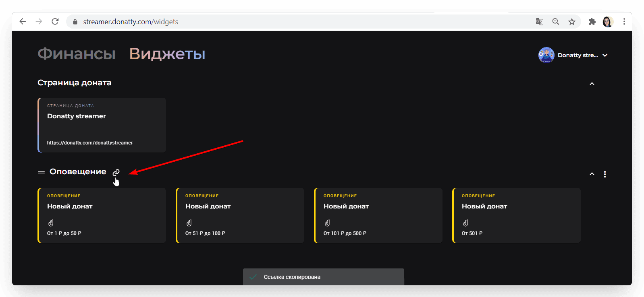Collapse the Оповещение section
Viewport: 644px width, 297px height.
point(592,174)
